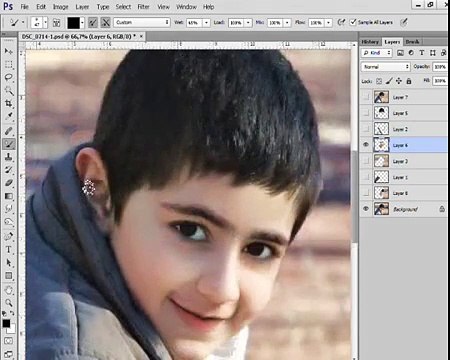
Task: Show Layer 7 via visibility box
Action: tap(366, 97)
